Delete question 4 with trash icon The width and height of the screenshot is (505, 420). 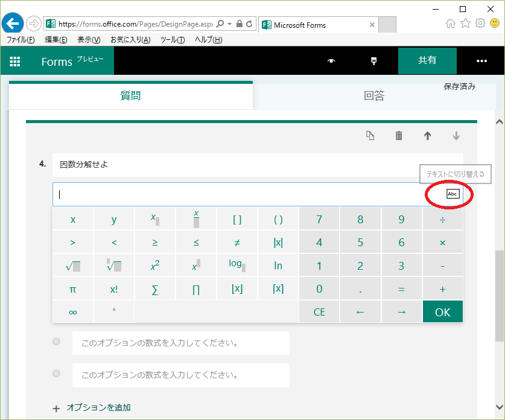click(399, 136)
